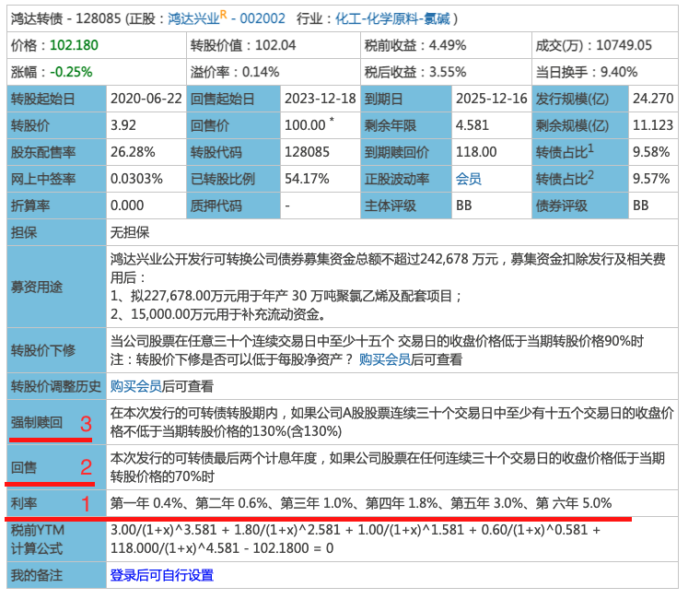The height and width of the screenshot is (599, 700).
Task: Click the 转债占比1 value 9.58%
Action: (x=651, y=152)
